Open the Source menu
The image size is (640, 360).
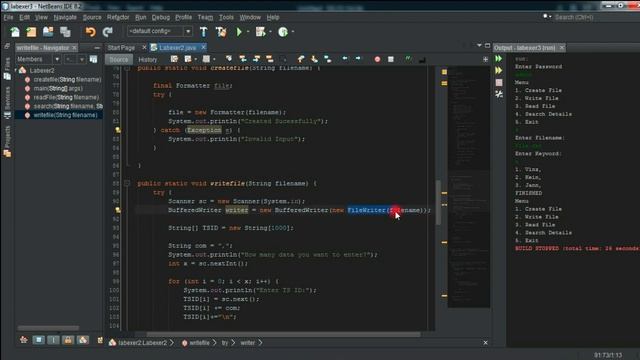92,17
